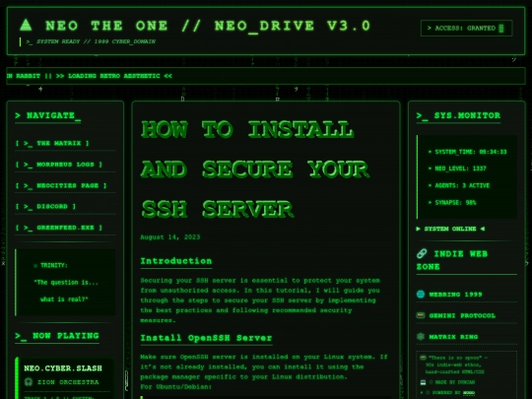
Task: Open the DISCORD navigation link
Action: pyautogui.click(x=45, y=206)
